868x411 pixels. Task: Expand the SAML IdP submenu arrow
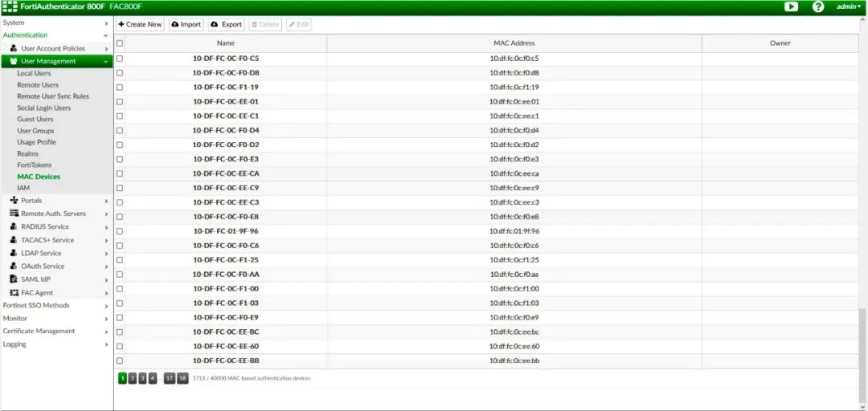(x=106, y=279)
